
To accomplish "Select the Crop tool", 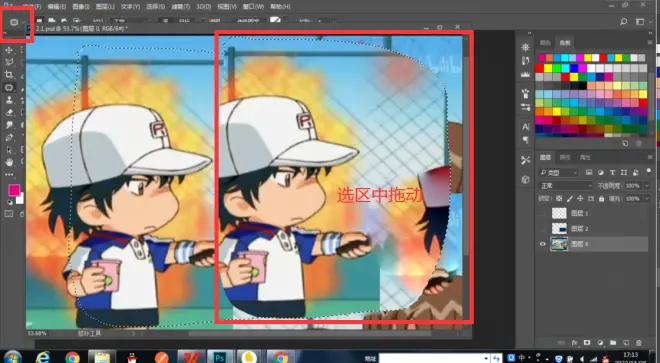I will pyautogui.click(x=9, y=75).
